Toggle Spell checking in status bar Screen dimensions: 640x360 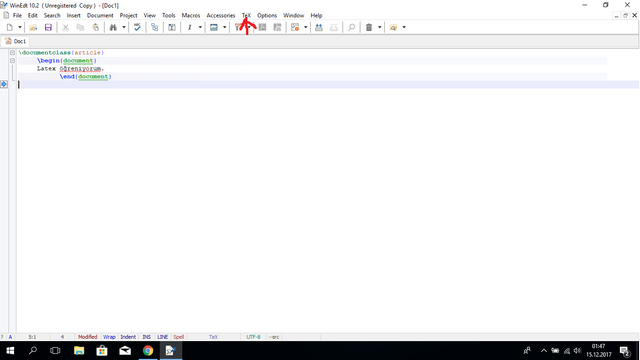point(178,337)
